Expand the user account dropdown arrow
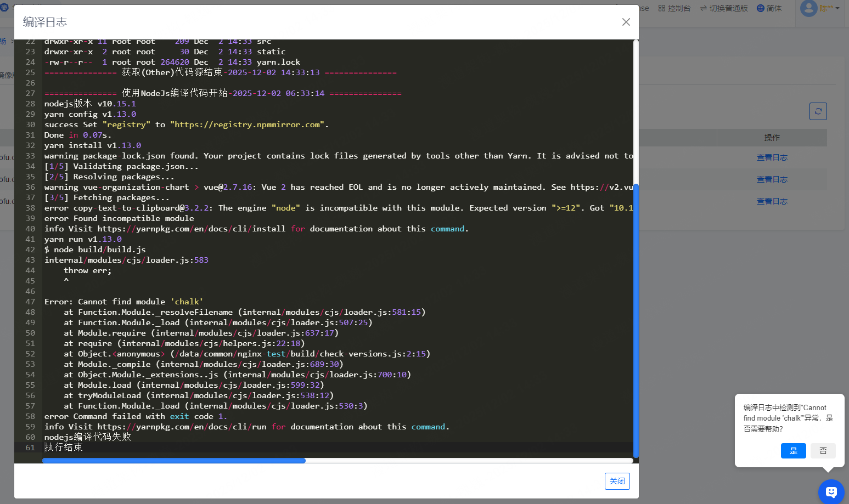849x504 pixels. (x=837, y=8)
